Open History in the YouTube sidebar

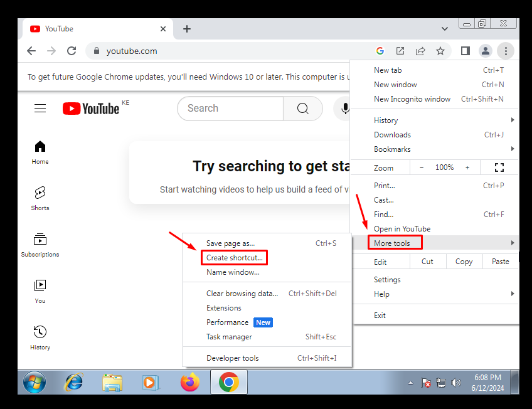[x=40, y=338]
